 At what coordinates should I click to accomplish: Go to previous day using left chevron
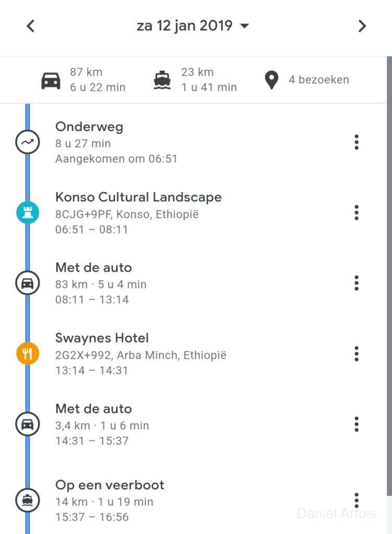pyautogui.click(x=31, y=26)
